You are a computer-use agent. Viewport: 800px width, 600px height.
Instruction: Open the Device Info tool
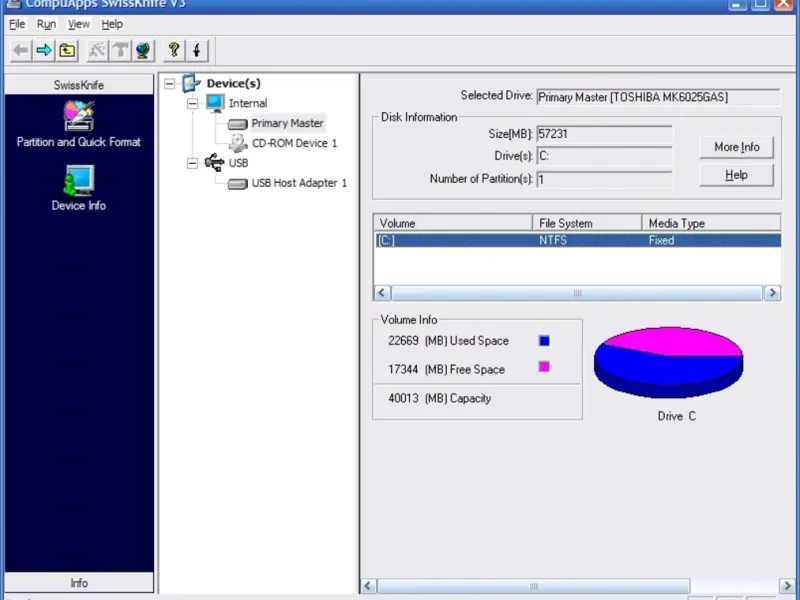(x=79, y=188)
